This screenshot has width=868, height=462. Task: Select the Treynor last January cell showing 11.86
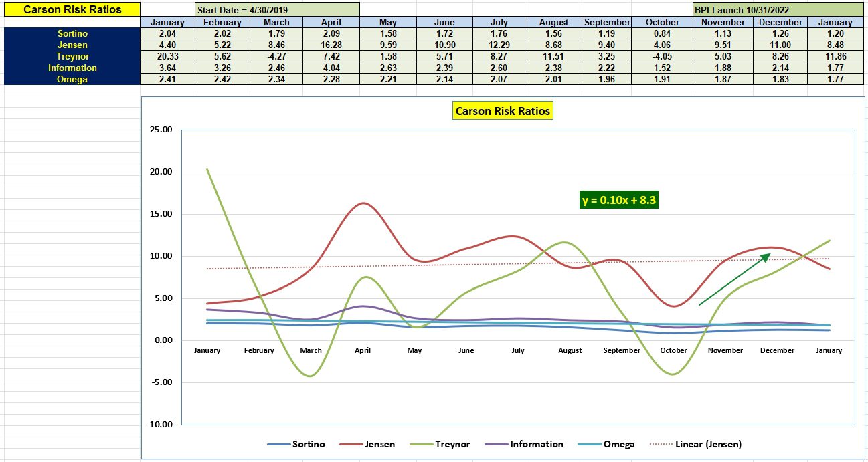pyautogui.click(x=836, y=56)
